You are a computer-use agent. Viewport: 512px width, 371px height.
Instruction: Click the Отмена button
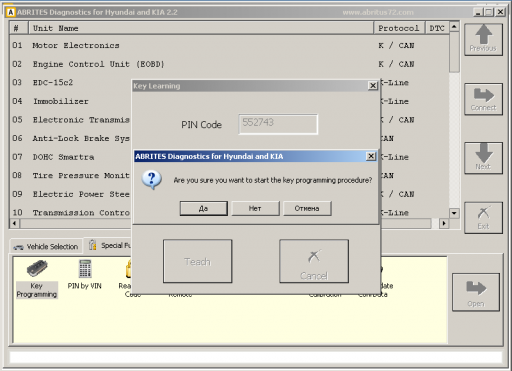click(307, 208)
